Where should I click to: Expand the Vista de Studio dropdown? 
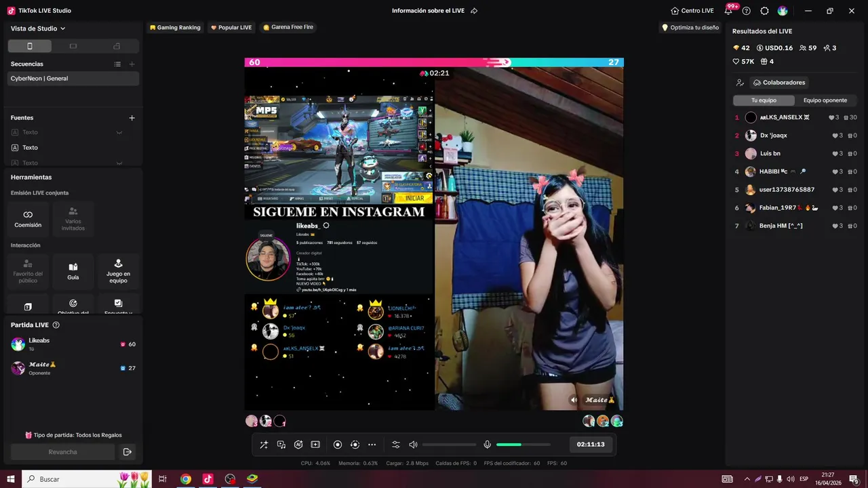tap(38, 28)
